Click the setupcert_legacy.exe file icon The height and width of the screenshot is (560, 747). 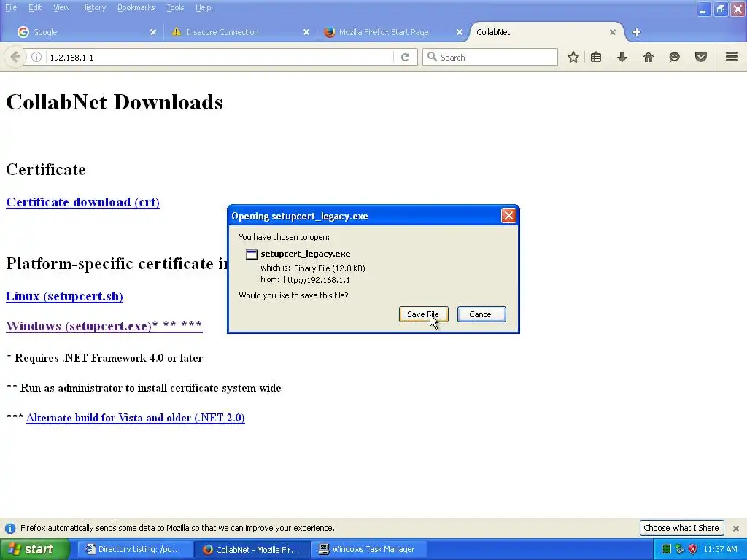(x=251, y=254)
